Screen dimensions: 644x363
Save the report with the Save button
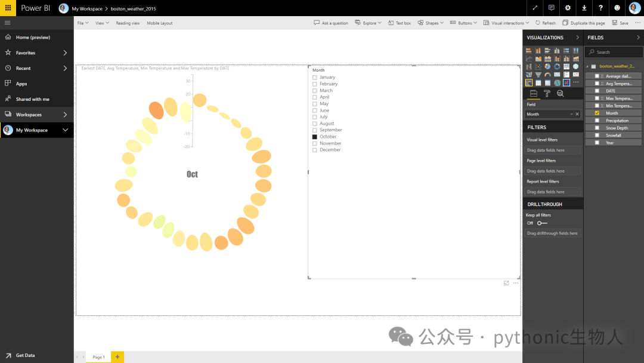tap(620, 23)
